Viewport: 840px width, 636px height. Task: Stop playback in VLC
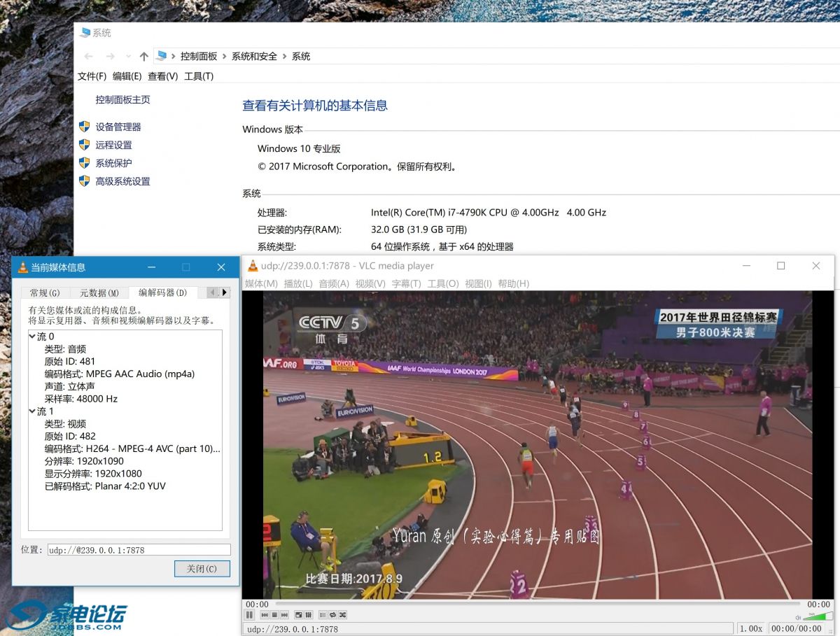tap(274, 615)
